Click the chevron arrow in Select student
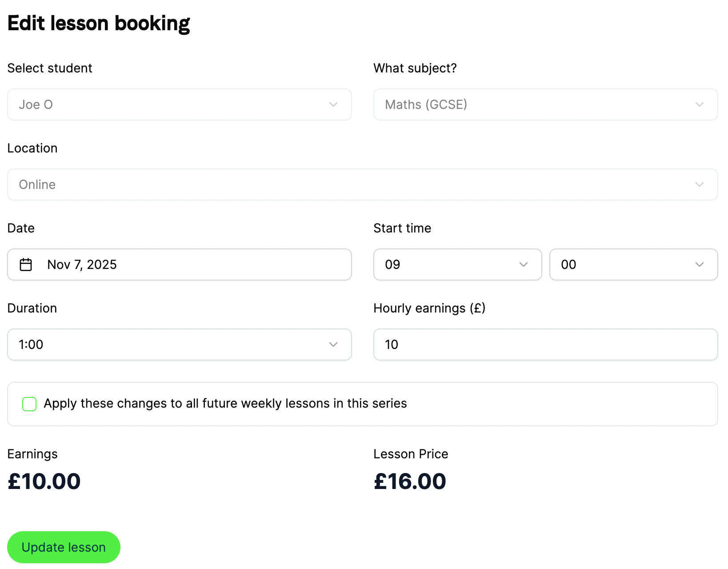This screenshot has width=728, height=569. [333, 104]
